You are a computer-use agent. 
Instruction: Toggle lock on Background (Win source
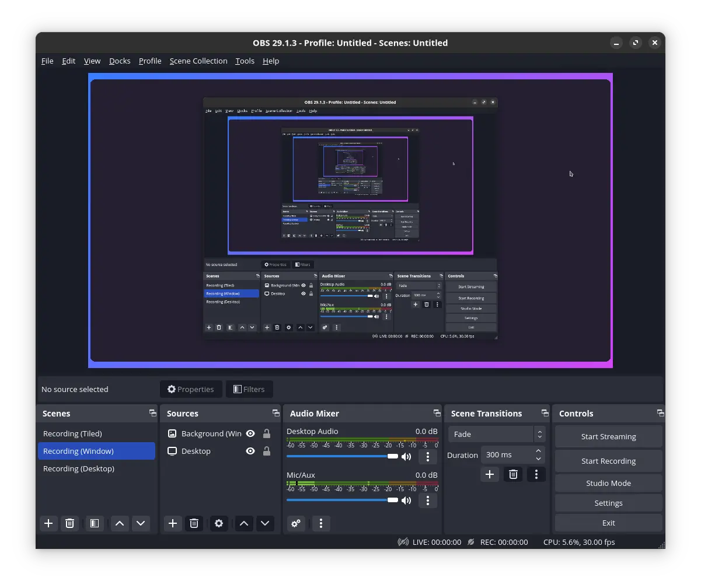pyautogui.click(x=267, y=433)
